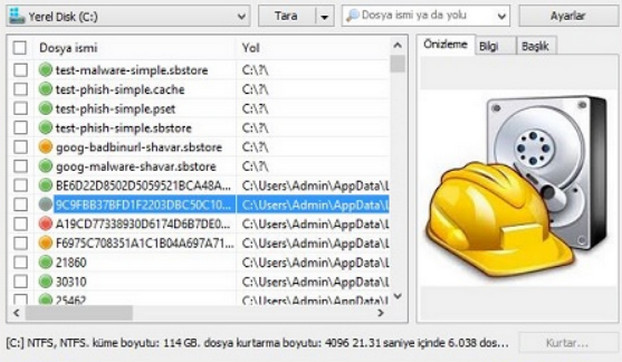Click the green status dot for file 30310
The image size is (622, 362).
[46, 282]
